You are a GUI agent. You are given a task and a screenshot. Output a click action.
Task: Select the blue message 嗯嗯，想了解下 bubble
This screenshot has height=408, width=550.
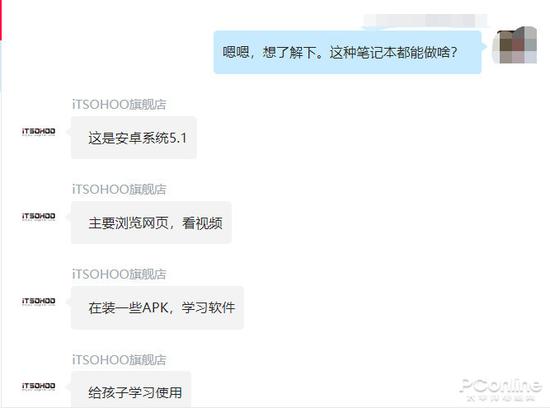pos(347,52)
